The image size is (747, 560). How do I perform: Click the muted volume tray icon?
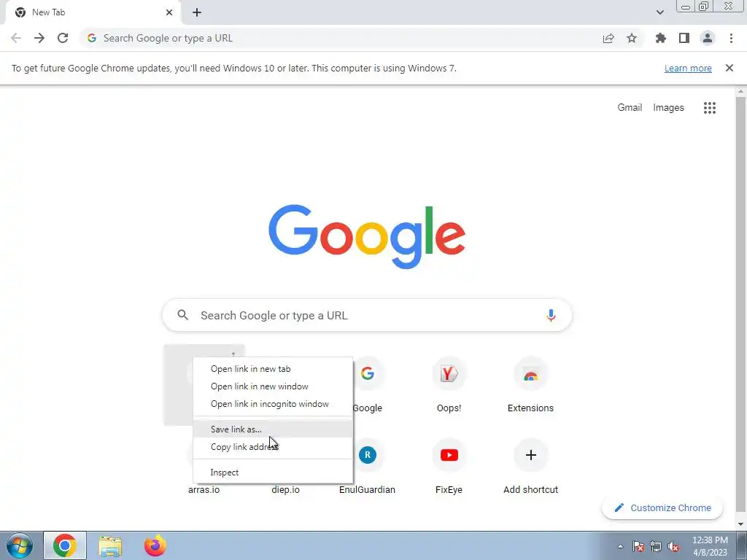point(673,547)
